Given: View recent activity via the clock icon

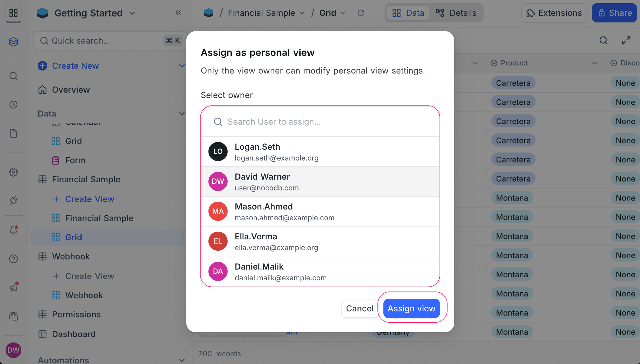Looking at the screenshot, I should pyautogui.click(x=13, y=105).
